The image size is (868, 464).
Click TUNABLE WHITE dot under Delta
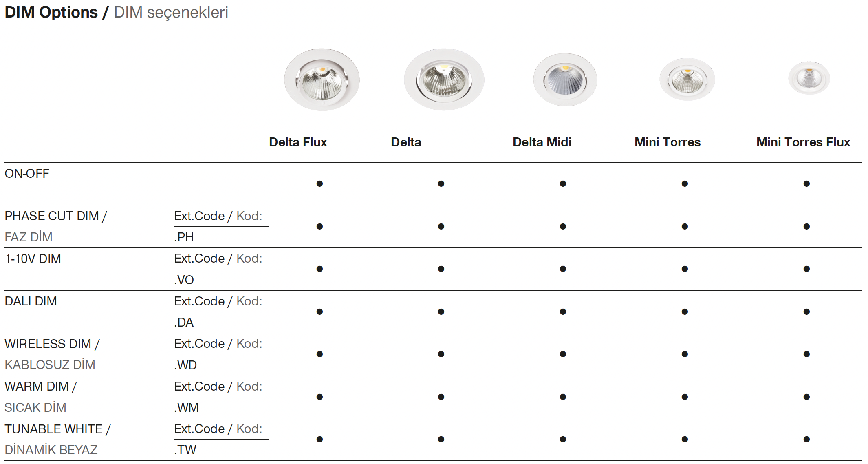click(441, 439)
